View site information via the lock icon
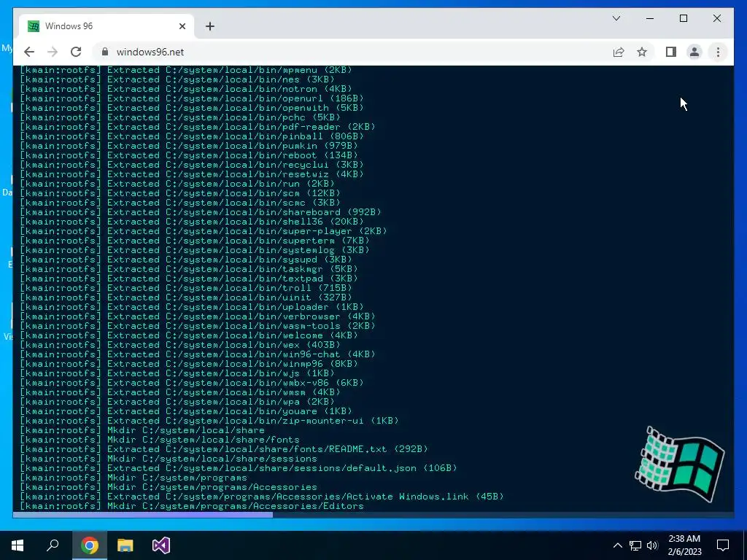This screenshot has width=747, height=560. pos(105,52)
